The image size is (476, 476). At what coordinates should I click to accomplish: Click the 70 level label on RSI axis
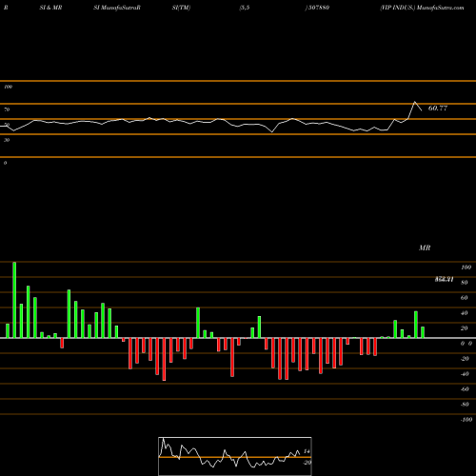pos(7,109)
